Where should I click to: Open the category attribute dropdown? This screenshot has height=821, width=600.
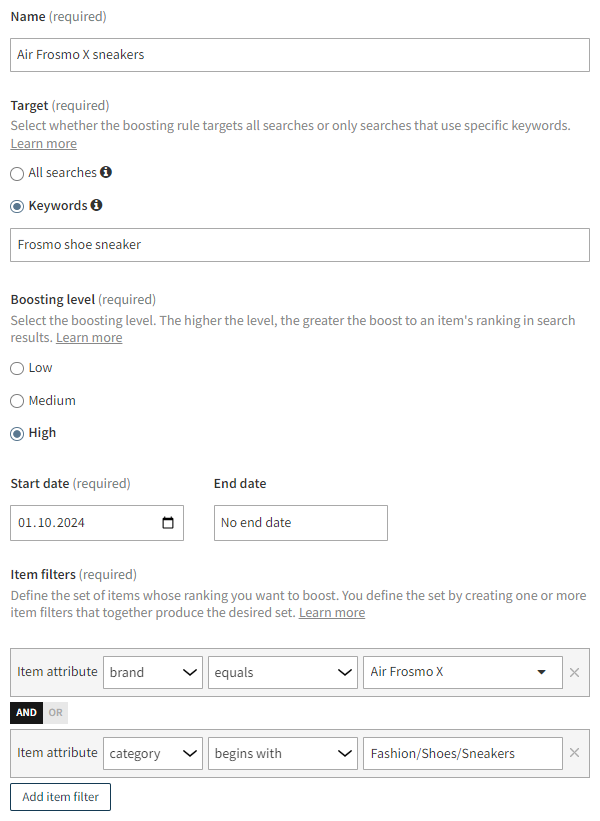(153, 753)
